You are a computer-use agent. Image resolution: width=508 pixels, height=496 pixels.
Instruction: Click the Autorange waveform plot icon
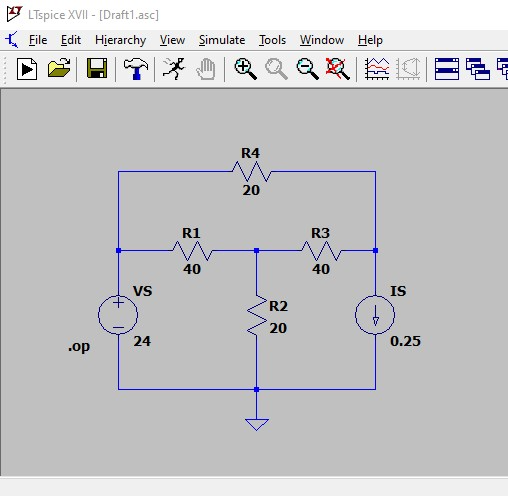point(377,69)
